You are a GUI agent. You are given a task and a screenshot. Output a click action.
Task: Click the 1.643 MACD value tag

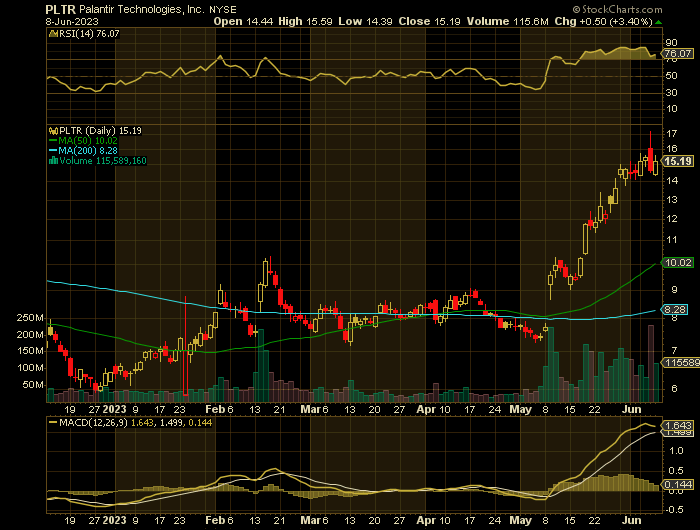(678, 425)
